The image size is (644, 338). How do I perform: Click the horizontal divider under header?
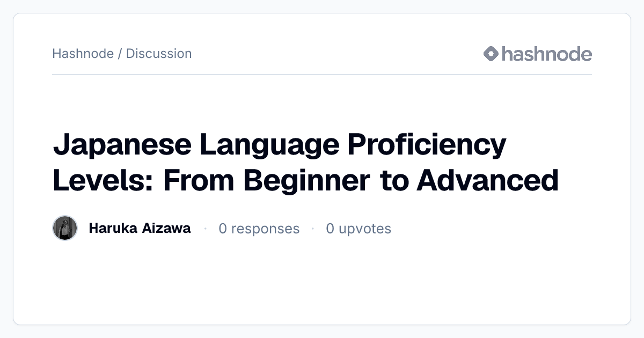coord(322,74)
